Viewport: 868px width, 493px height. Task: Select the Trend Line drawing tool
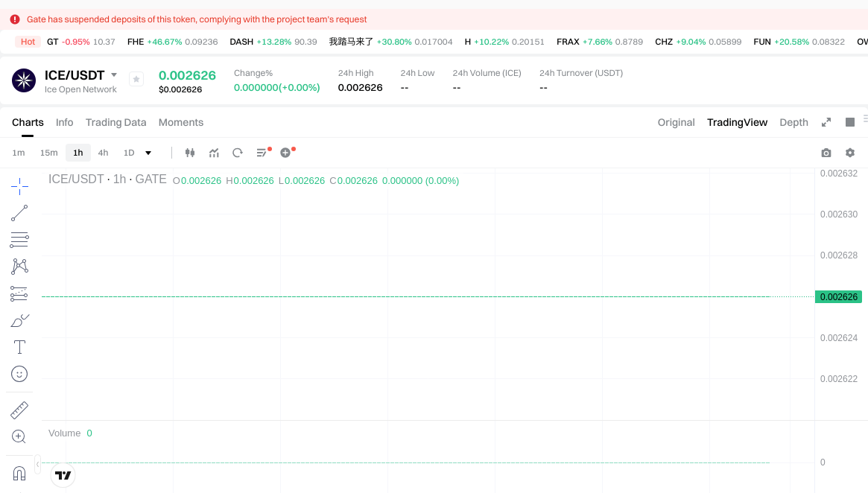pos(19,212)
